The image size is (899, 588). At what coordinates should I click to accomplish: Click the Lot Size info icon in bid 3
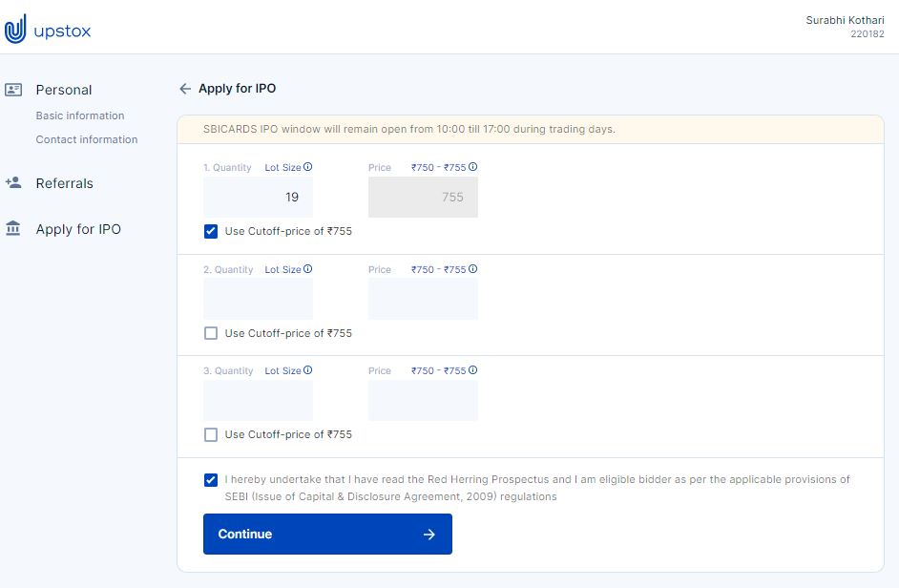point(308,370)
